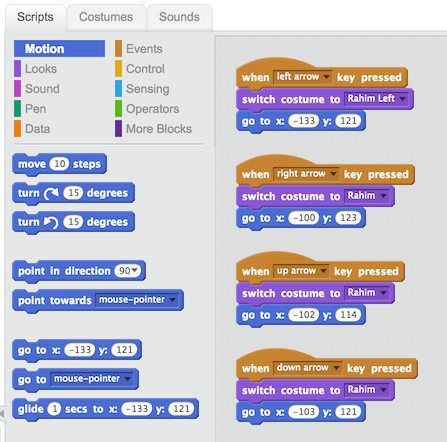Switch to the Sounds tab

(x=179, y=17)
